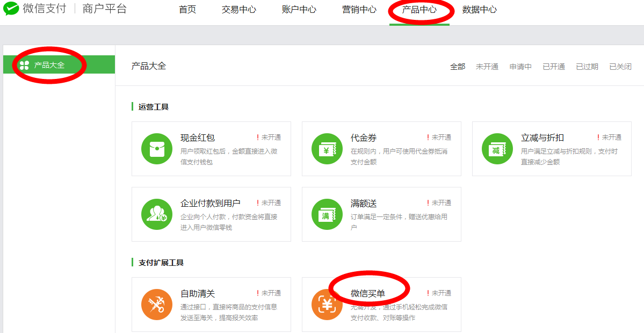Open the 自助清关 product title

tap(198, 294)
